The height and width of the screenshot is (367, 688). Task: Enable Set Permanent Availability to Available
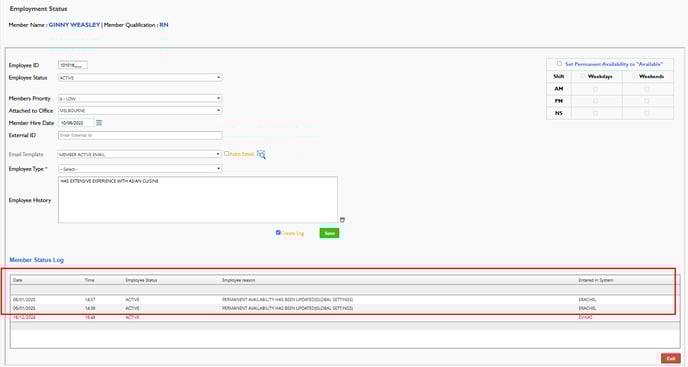559,64
